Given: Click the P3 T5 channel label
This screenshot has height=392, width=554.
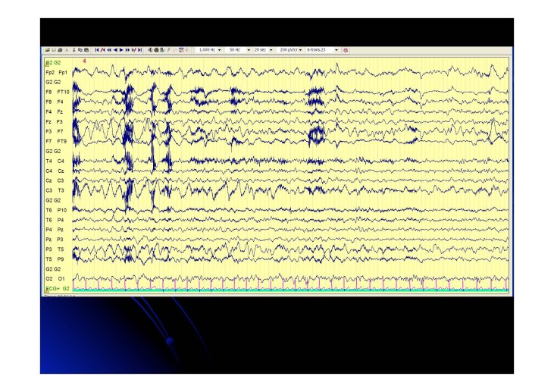Looking at the screenshot, I should click(x=55, y=249).
